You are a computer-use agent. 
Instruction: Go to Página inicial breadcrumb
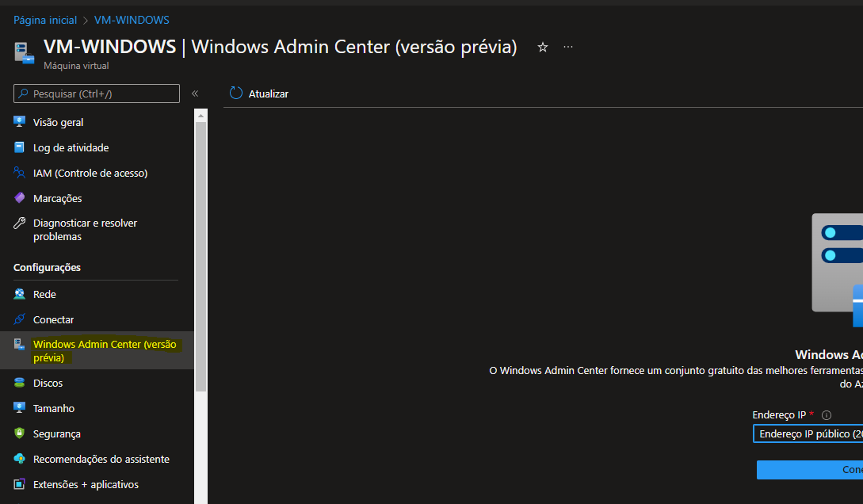tap(45, 20)
